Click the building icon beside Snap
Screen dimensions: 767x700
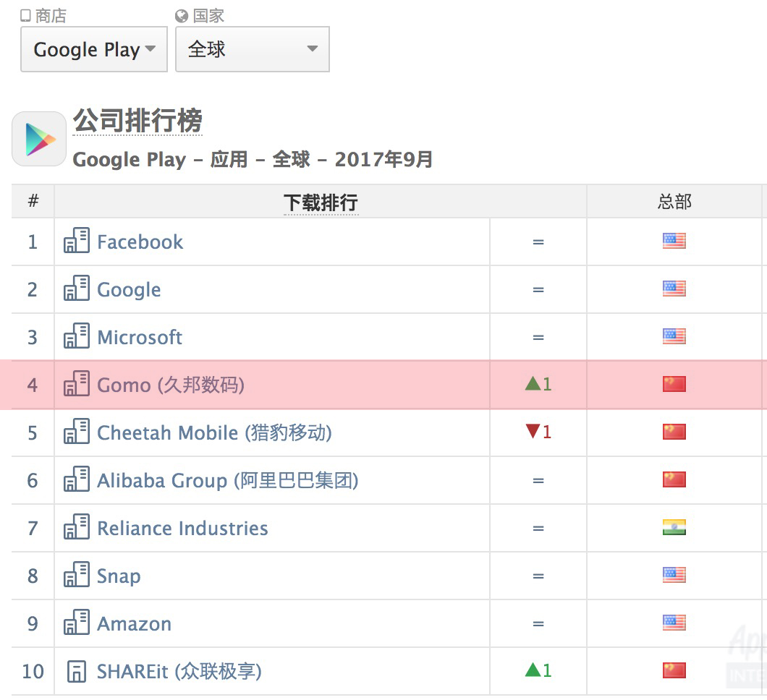pos(76,574)
